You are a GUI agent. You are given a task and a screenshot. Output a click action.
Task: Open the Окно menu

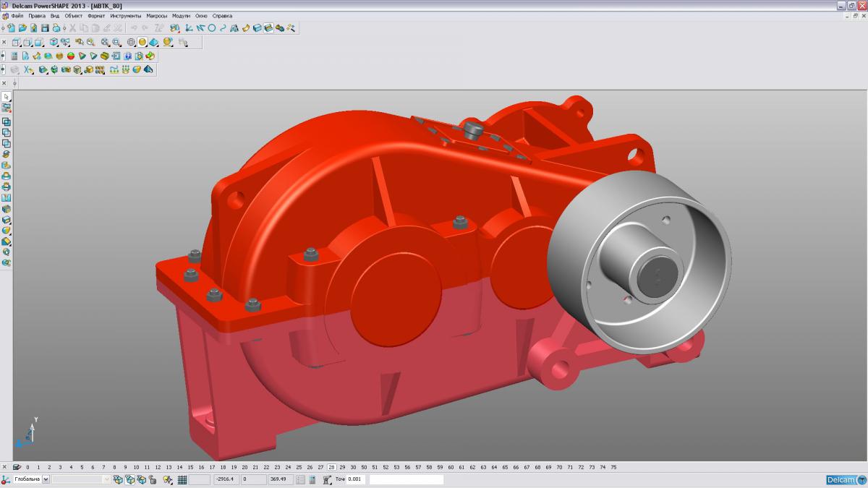coord(201,15)
